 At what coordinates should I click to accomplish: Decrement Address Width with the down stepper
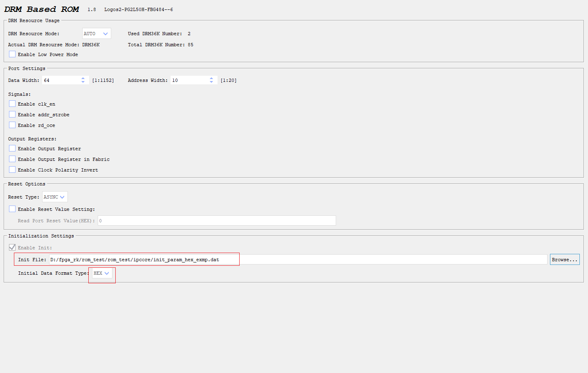click(211, 82)
